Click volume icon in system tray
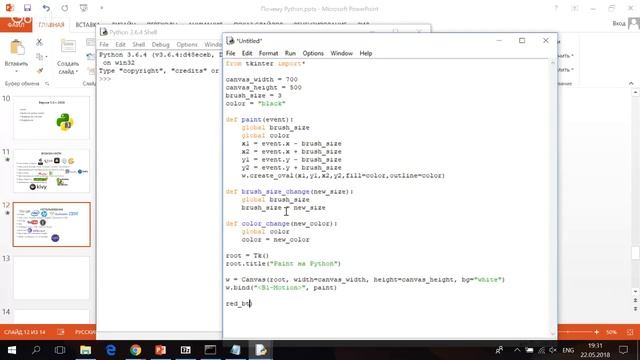The width and height of the screenshot is (640, 360). 553,350
